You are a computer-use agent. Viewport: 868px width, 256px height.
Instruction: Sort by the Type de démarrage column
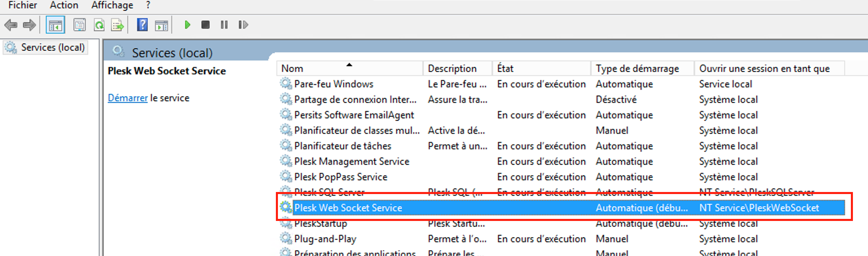[637, 68]
